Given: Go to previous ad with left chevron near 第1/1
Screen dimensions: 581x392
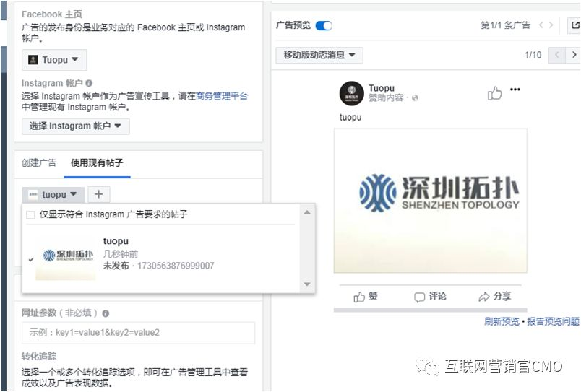Looking at the screenshot, I should pyautogui.click(x=541, y=25).
